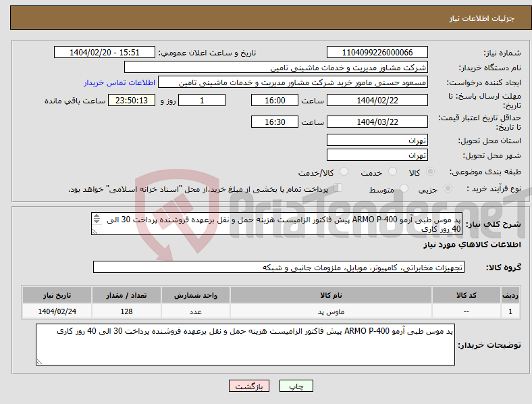Click the چاپ print button
Viewport: 532px width, 404px height.
pyautogui.click(x=296, y=386)
